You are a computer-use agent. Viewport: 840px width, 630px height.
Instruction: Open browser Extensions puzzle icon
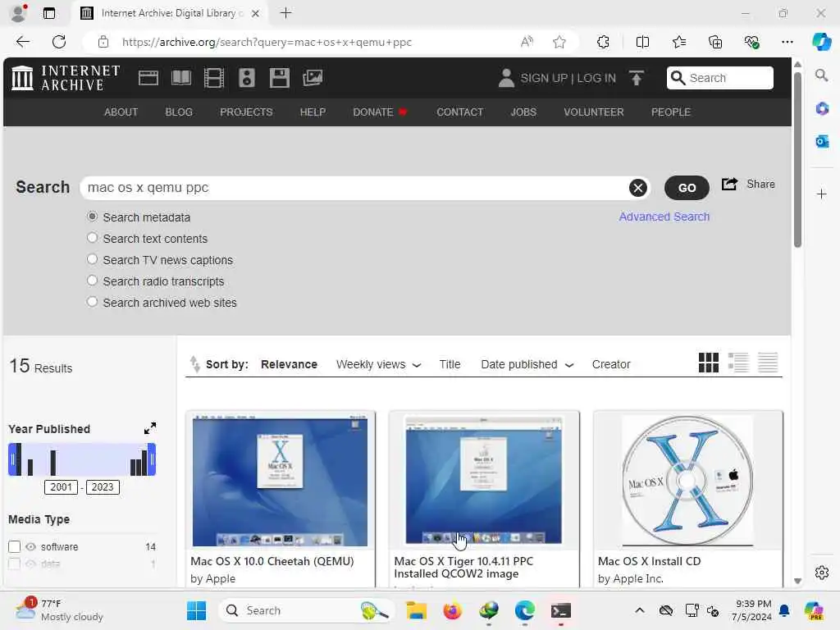603,42
